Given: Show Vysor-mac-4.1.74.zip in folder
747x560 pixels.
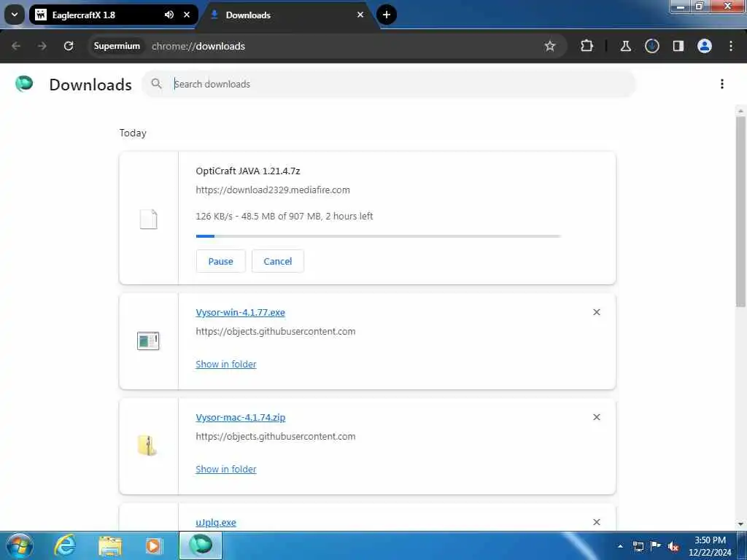Looking at the screenshot, I should [226, 469].
